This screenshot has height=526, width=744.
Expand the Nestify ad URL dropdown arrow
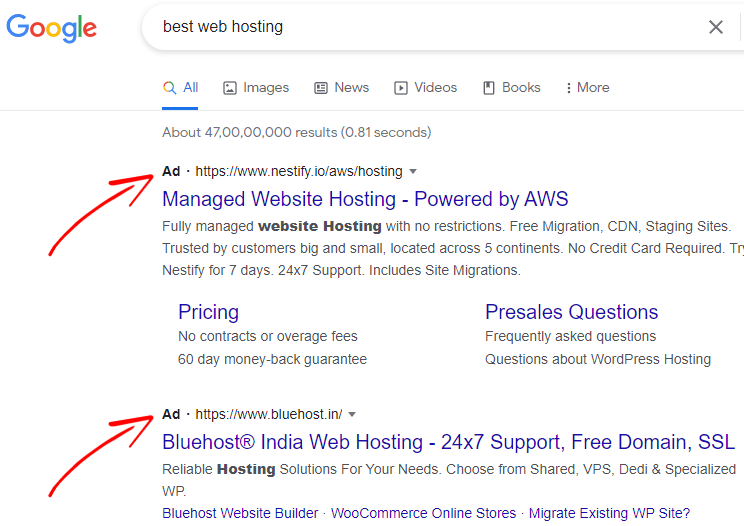(413, 171)
